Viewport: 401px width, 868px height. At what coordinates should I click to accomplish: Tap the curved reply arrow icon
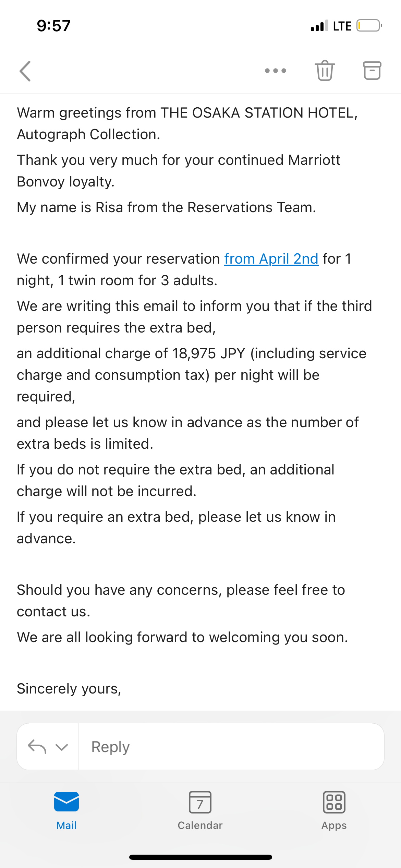pyautogui.click(x=37, y=746)
